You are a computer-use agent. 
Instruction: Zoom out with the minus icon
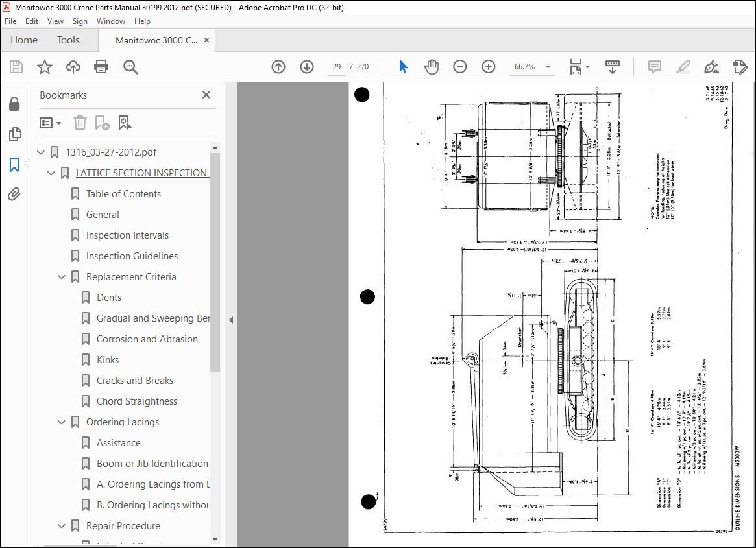pyautogui.click(x=460, y=67)
